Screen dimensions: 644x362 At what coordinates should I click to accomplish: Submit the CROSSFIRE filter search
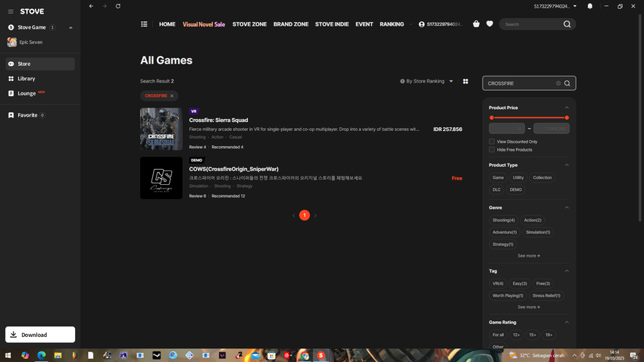coord(567,83)
